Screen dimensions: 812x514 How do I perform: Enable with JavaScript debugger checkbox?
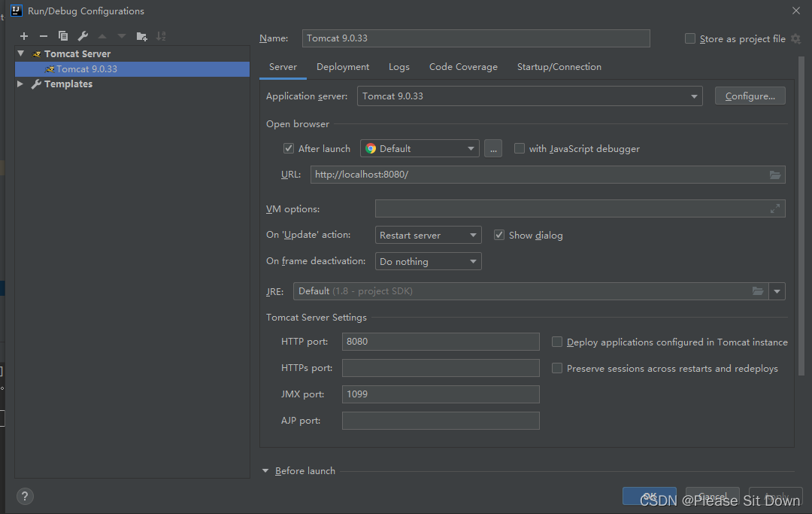(x=519, y=149)
